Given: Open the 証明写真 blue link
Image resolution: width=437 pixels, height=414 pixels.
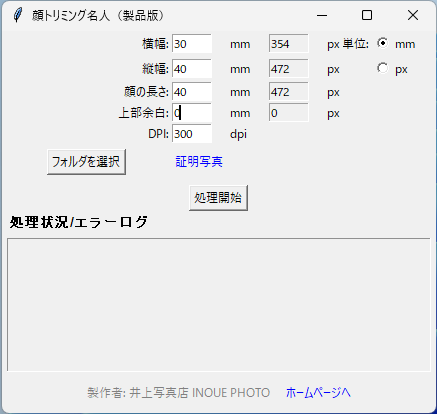Looking at the screenshot, I should pos(199,162).
